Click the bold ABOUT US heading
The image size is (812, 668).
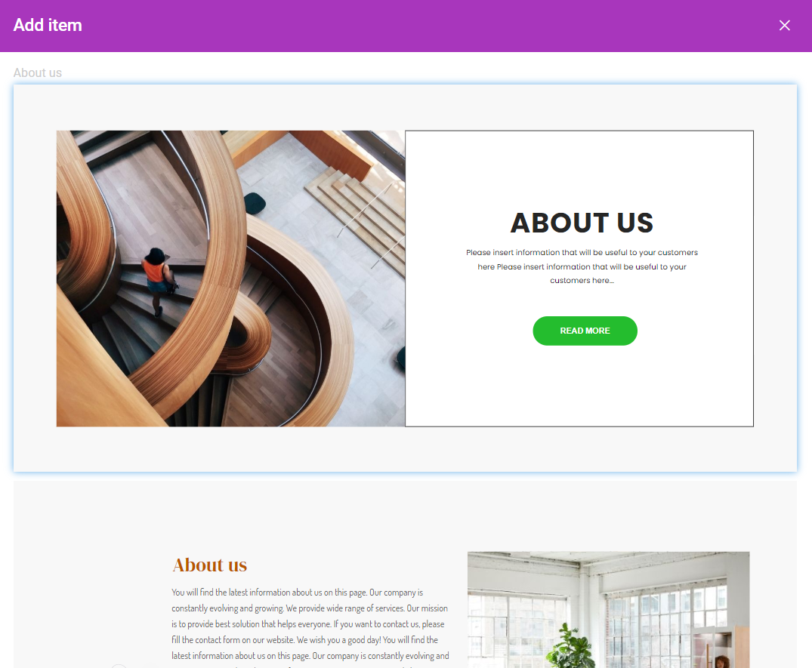pos(582,223)
